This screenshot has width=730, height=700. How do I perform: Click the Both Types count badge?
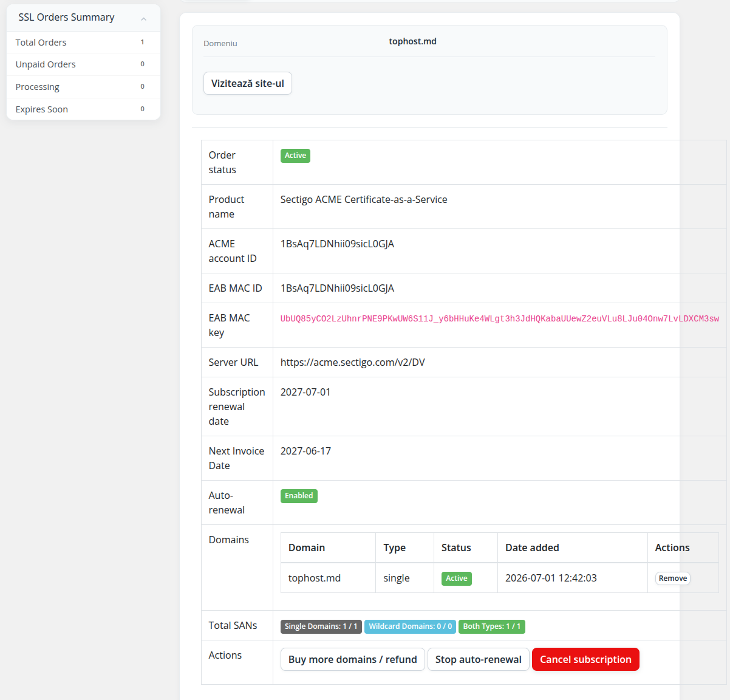[x=492, y=626]
